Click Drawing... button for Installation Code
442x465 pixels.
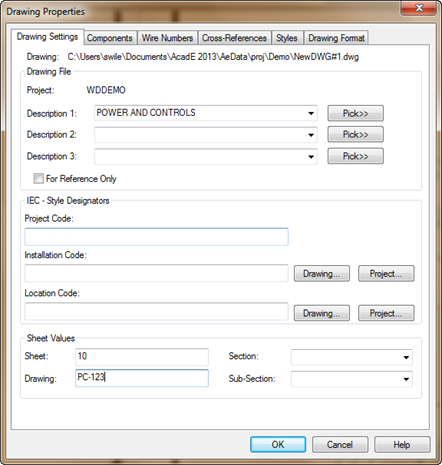(322, 274)
